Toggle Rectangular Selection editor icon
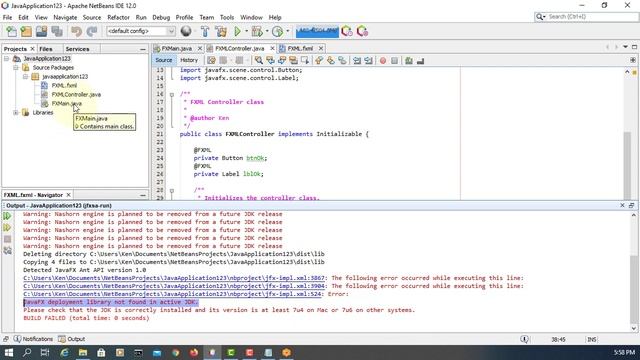640x360 pixels. 305,60
